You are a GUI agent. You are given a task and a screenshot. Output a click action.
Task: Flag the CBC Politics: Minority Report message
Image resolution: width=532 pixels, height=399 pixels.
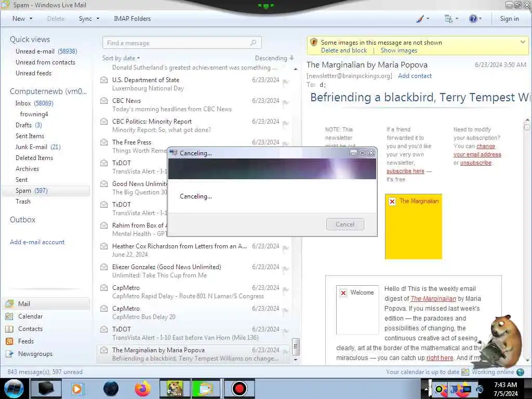tap(286, 124)
